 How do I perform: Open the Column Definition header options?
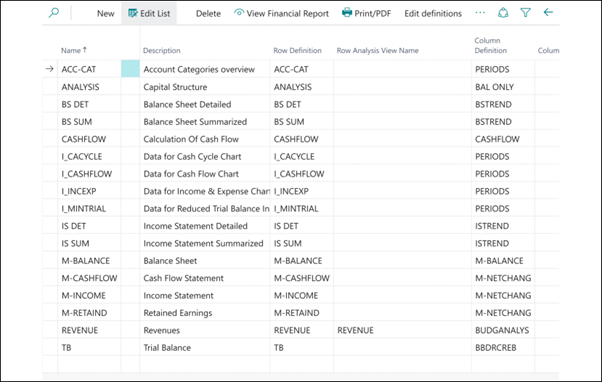click(x=490, y=45)
